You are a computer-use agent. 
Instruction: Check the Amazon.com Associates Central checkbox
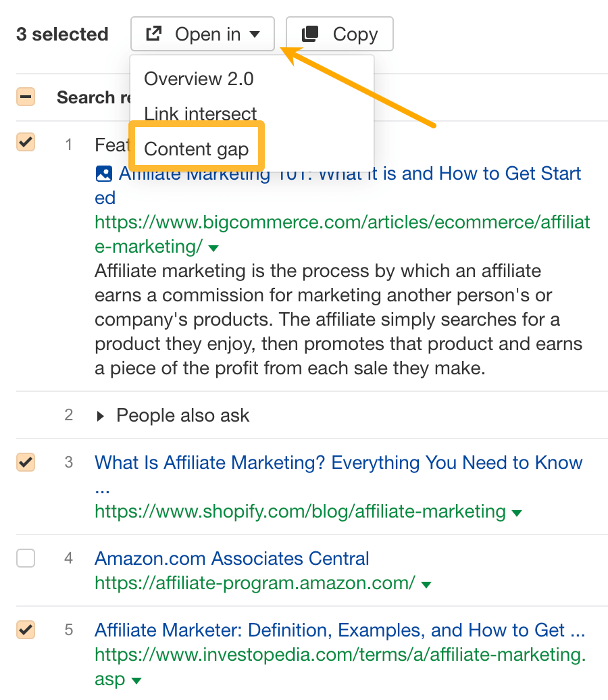coord(25,558)
